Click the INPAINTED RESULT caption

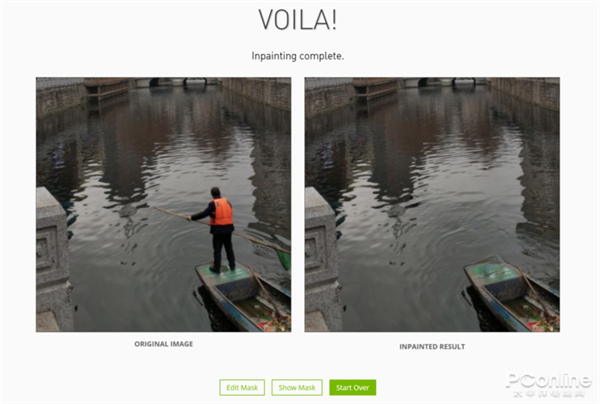tap(432, 347)
